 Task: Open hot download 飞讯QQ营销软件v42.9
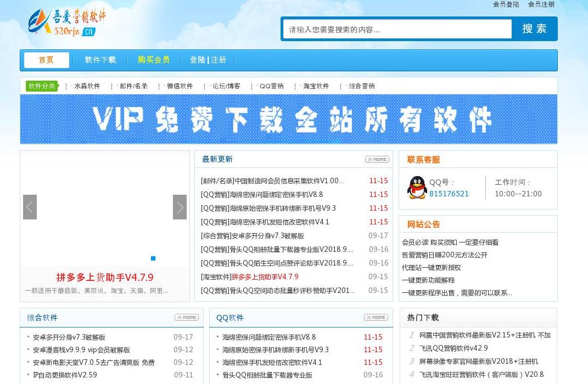[x=453, y=348]
